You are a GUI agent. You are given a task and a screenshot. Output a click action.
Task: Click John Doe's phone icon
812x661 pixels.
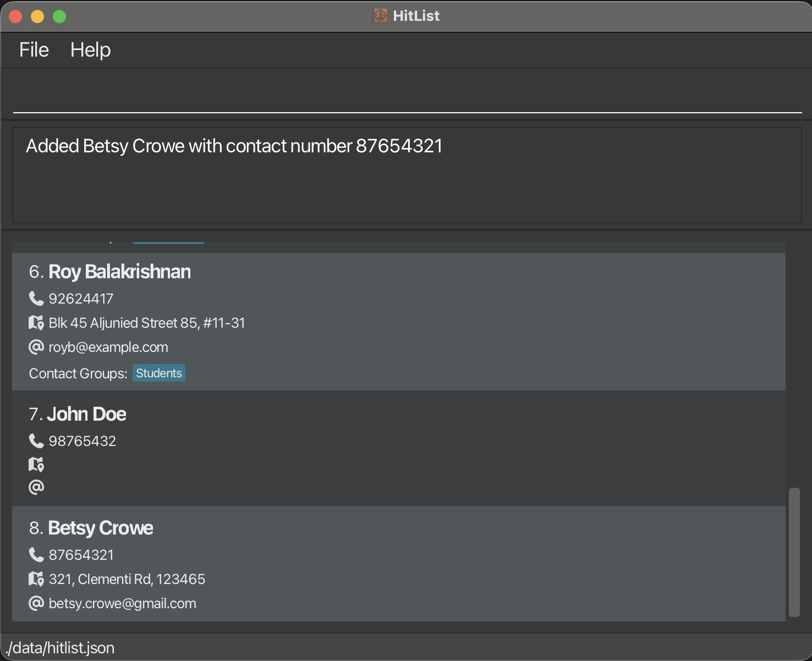point(36,441)
